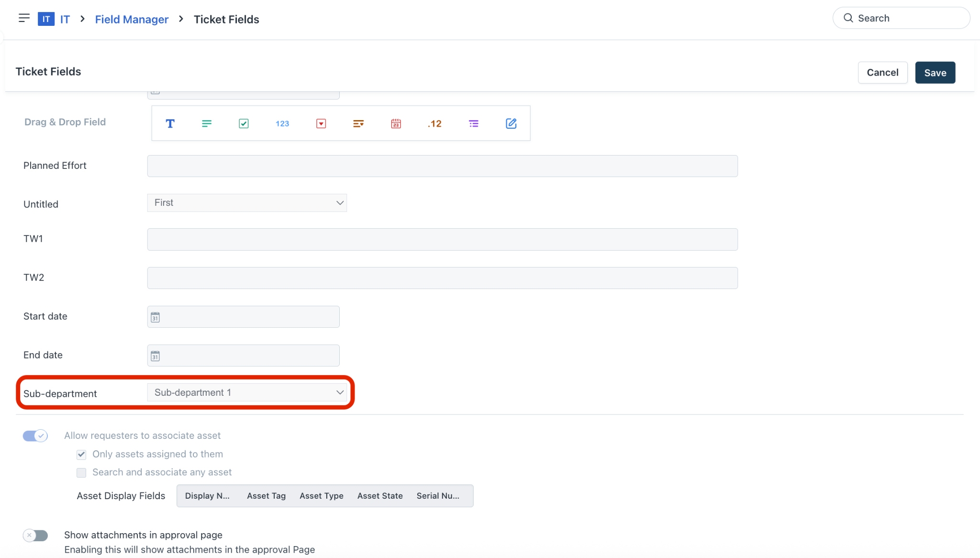980x558 pixels.
Task: Select the red dropdown field icon
Action: click(x=321, y=123)
